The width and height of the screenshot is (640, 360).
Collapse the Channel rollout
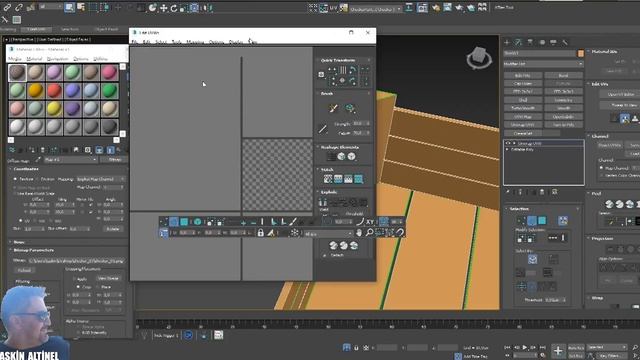600,136
